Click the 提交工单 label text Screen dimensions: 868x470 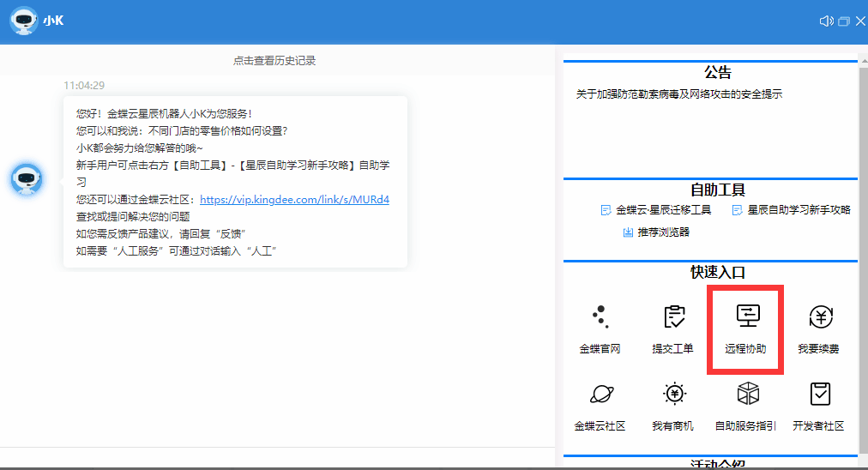point(673,349)
